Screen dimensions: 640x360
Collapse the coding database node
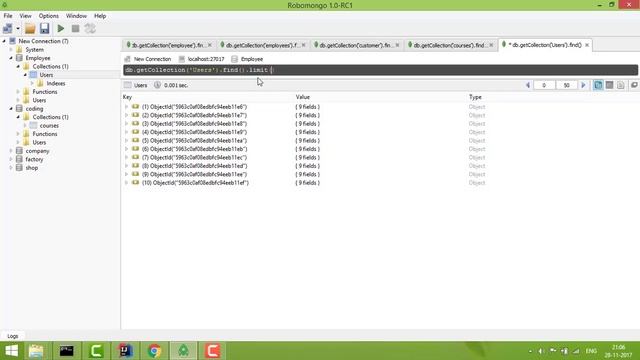pos(11,109)
